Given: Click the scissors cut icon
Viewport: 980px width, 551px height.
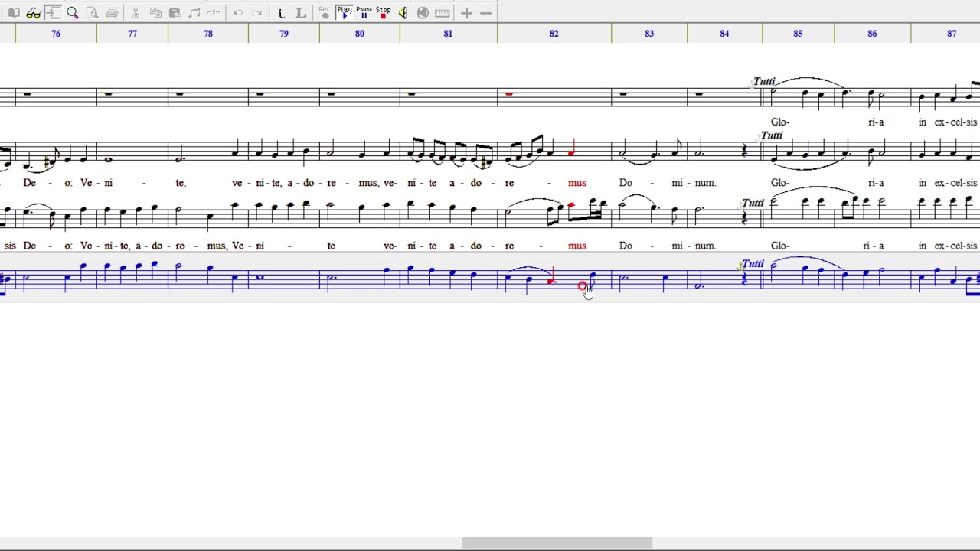Looking at the screenshot, I should click(x=136, y=13).
